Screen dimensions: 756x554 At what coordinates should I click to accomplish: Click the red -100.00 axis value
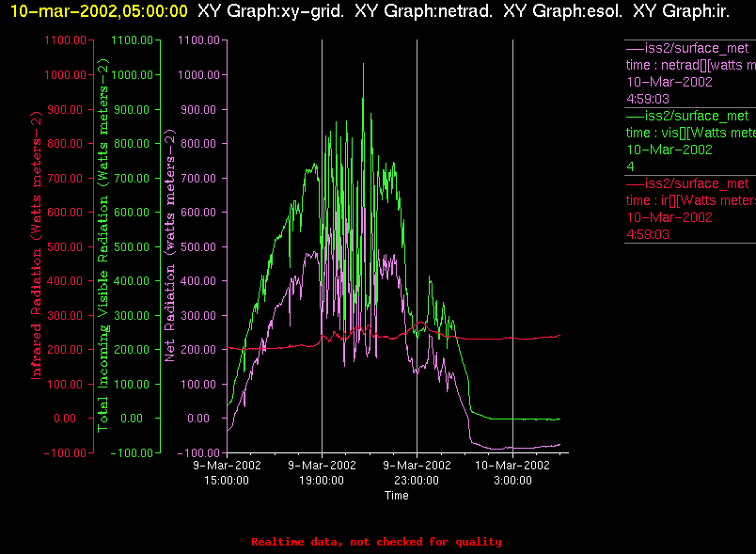pyautogui.click(x=65, y=452)
